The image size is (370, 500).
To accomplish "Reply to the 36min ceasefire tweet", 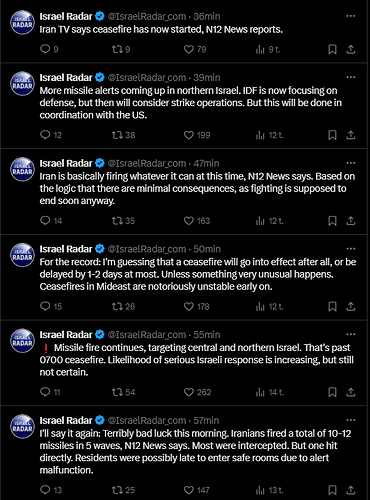I will 49,49.
